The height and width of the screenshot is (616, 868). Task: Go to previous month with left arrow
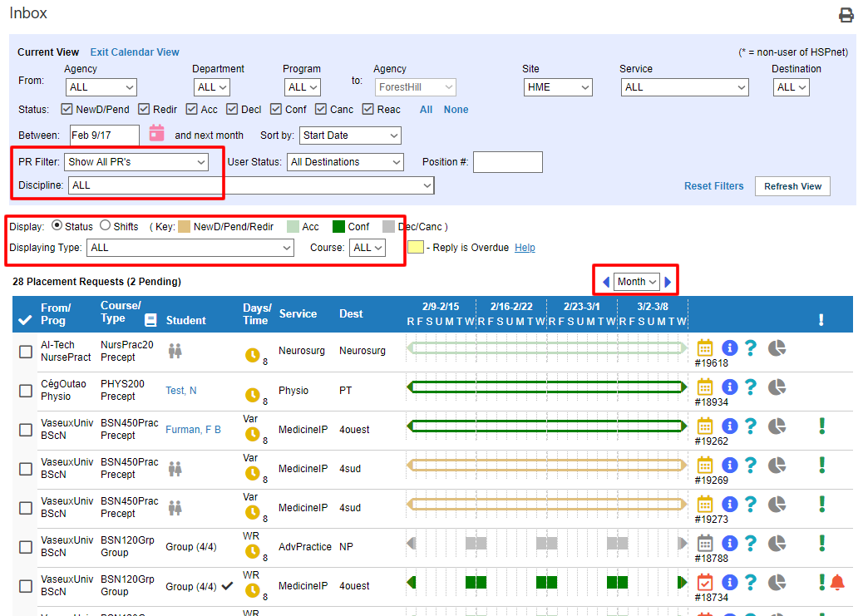[x=606, y=282]
